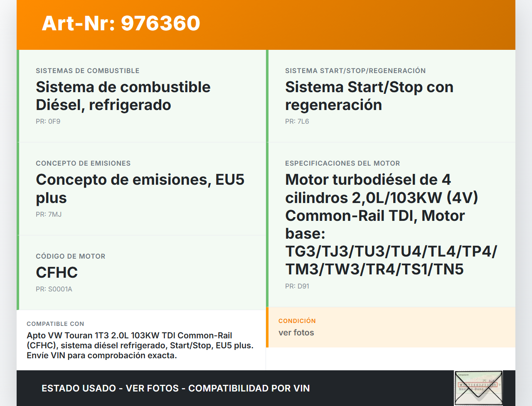The width and height of the screenshot is (532, 406).
Task: Select the 'SISTEMAS DE COMBUSTIBLE' label
Action: pyautogui.click(x=88, y=71)
